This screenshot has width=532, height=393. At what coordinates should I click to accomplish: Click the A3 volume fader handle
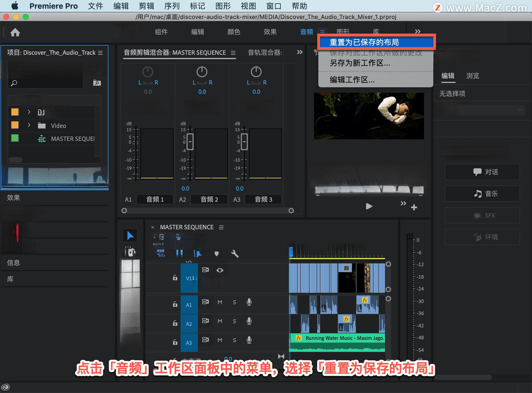point(244,142)
